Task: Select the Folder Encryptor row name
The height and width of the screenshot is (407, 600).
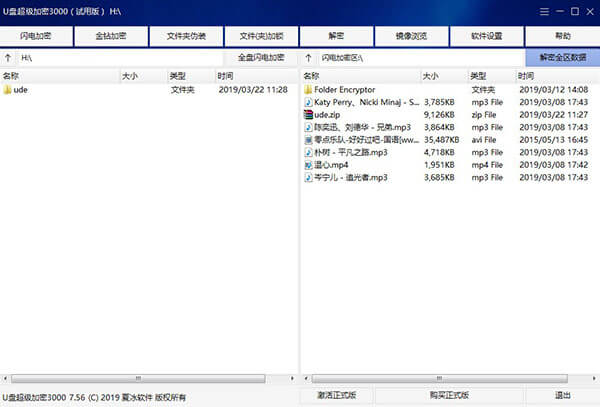Action: coord(345,90)
